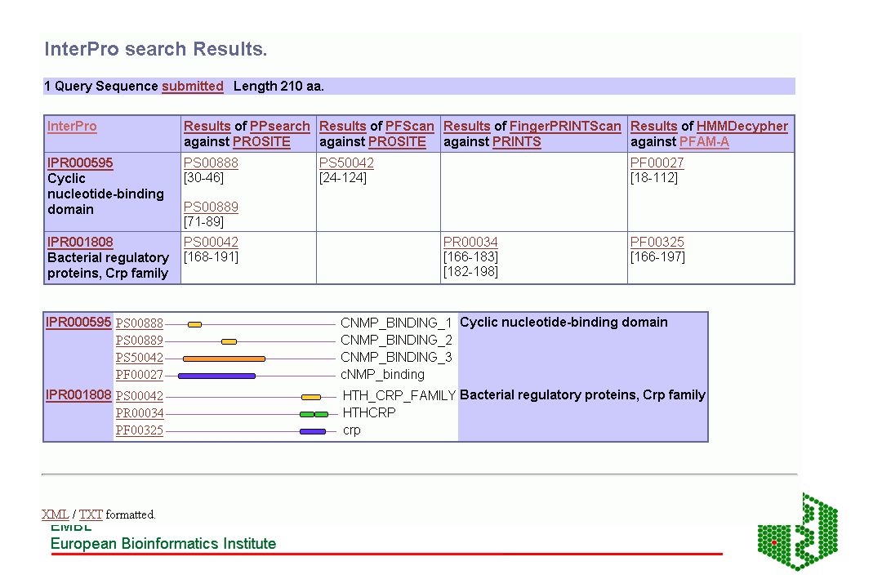Click 'CNMP_BINDING_1' label in graphic
The image size is (882, 588).
[x=396, y=323]
